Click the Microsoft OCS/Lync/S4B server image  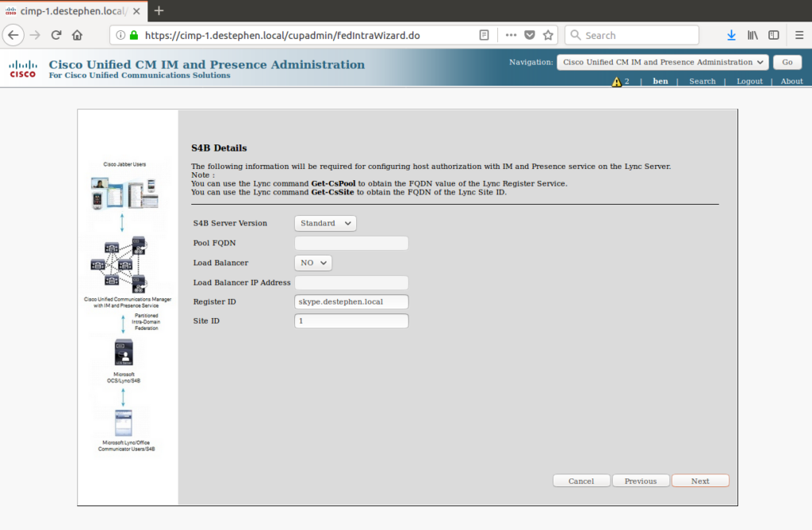pyautogui.click(x=124, y=353)
